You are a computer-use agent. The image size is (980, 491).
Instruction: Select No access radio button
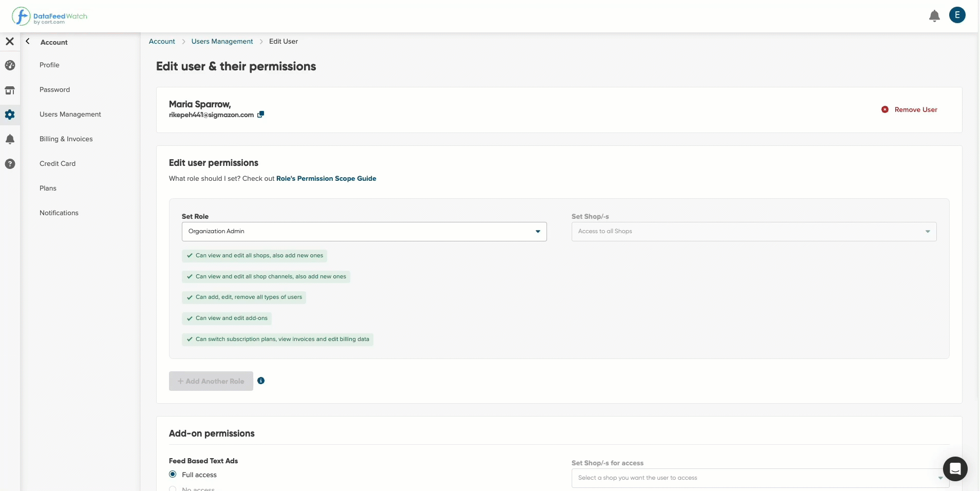click(173, 489)
